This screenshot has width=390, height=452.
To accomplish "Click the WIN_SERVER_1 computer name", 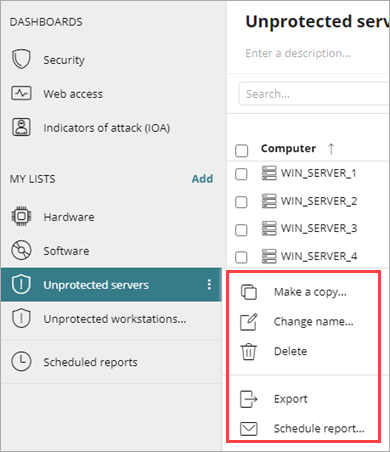I will 319,173.
